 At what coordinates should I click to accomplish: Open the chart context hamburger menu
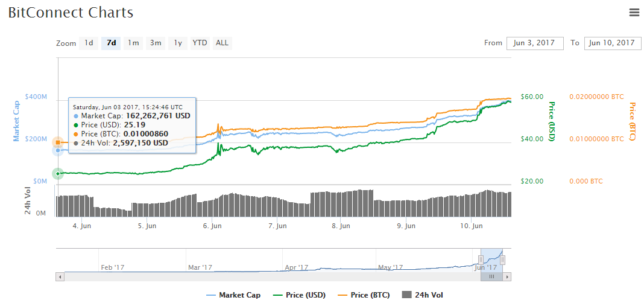(634, 12)
